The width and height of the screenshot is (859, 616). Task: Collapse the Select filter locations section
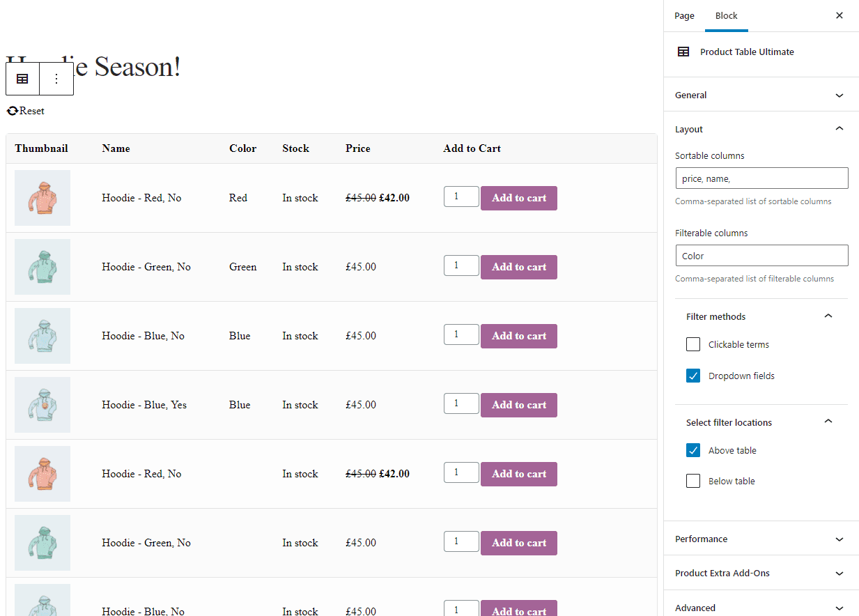[x=761, y=422]
